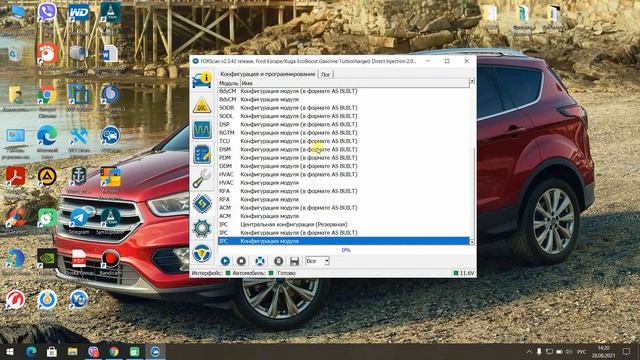Select IPC Центральная конфигурация (Резервная) row

(344, 224)
